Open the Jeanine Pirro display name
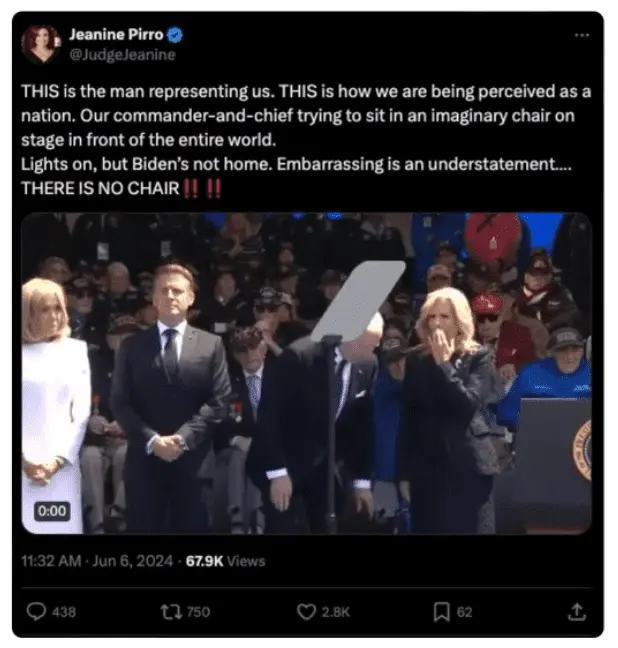618x648 pixels. (x=116, y=35)
